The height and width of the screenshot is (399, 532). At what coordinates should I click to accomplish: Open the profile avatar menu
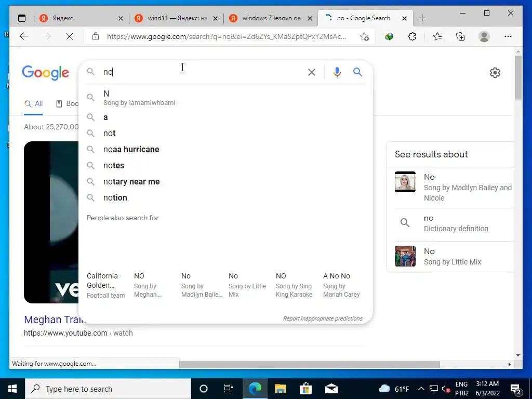coord(484,36)
